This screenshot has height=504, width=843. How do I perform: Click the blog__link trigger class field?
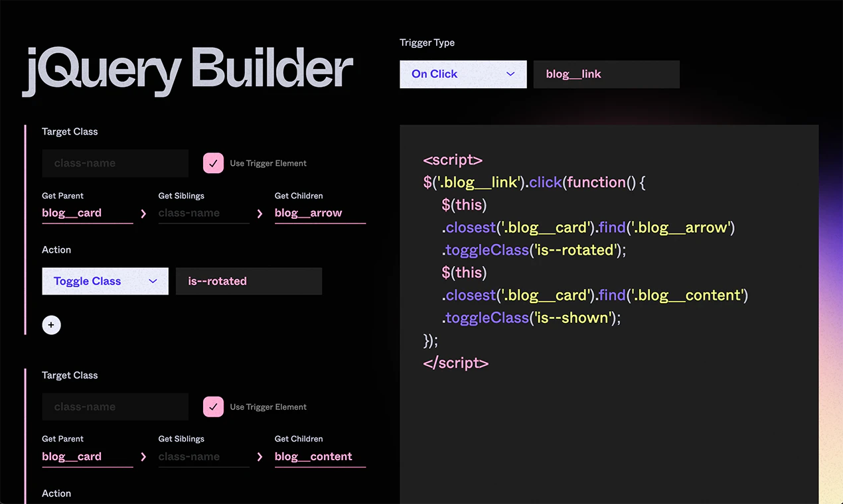coord(606,74)
